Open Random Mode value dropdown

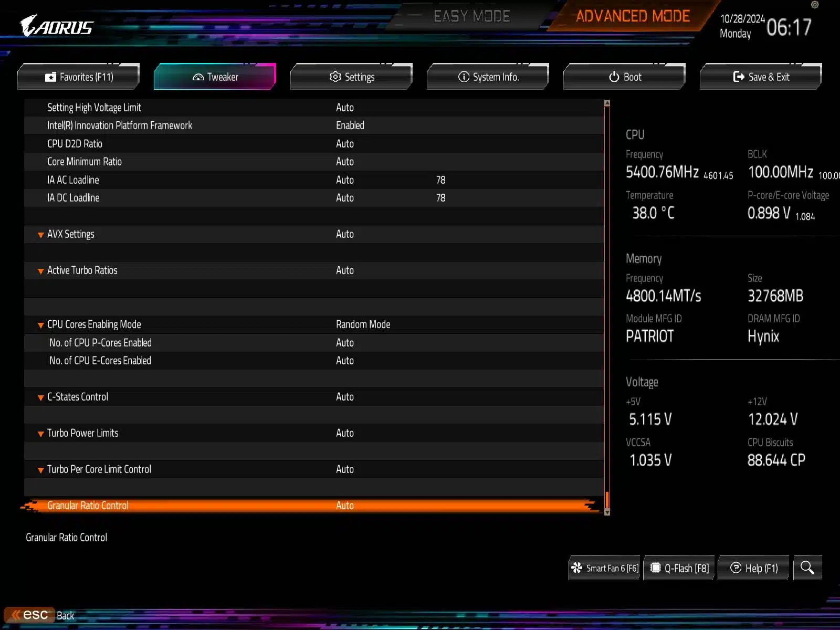363,324
